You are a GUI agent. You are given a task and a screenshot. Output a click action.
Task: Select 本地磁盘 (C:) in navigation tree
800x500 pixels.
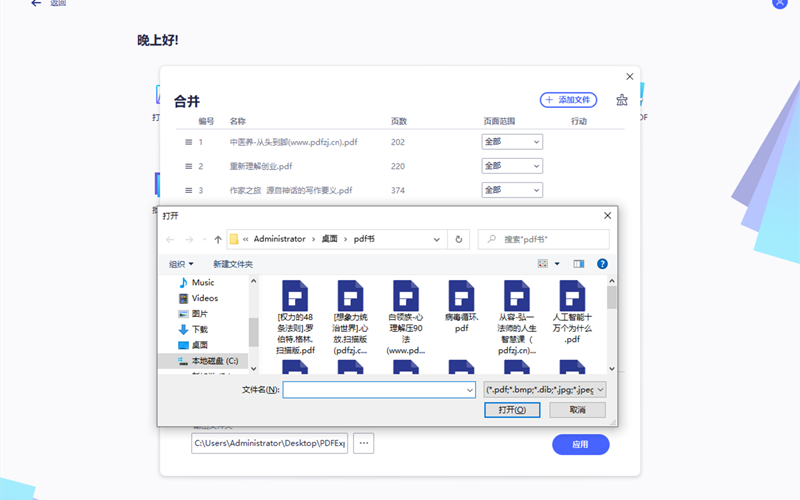pyautogui.click(x=210, y=360)
